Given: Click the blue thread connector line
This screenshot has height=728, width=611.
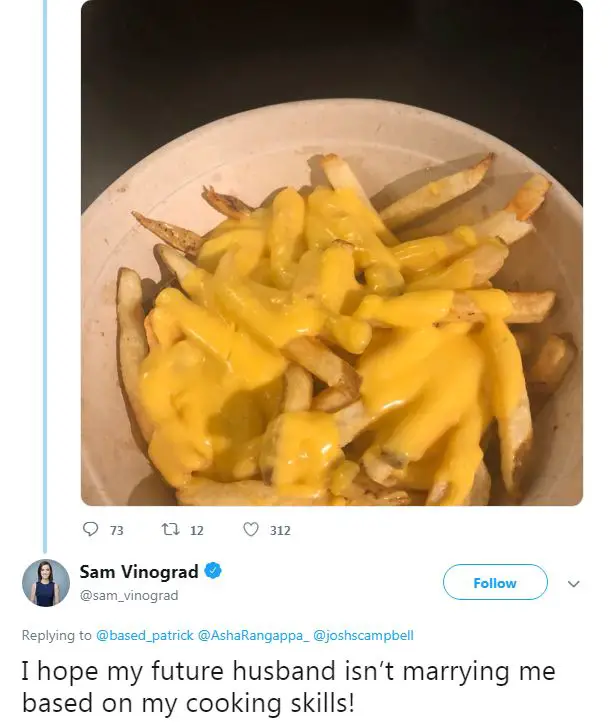Looking at the screenshot, I should tap(45, 277).
